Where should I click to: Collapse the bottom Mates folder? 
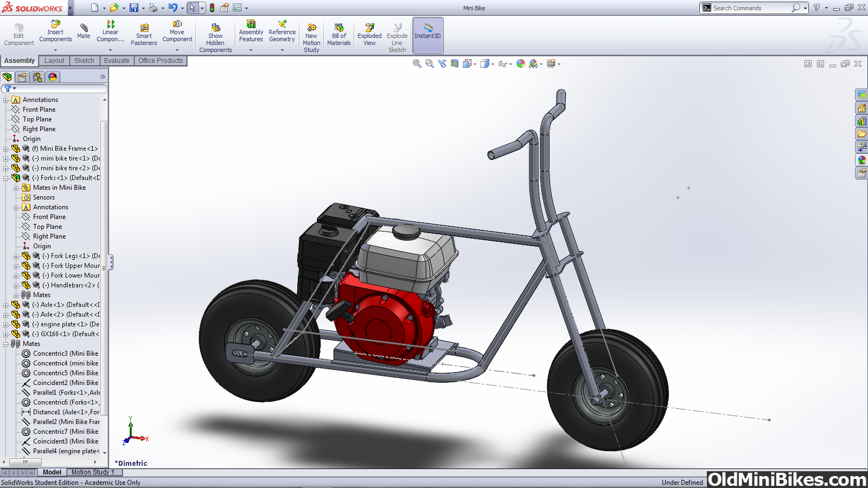click(6, 344)
